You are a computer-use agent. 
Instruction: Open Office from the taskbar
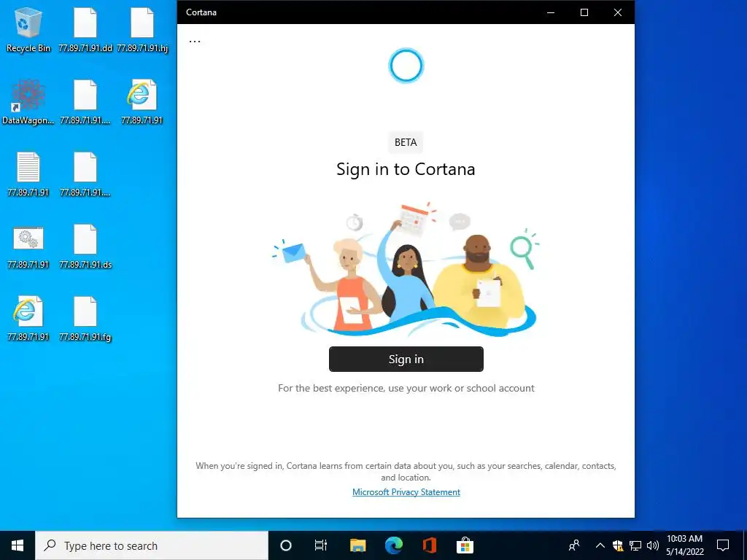coord(429,545)
